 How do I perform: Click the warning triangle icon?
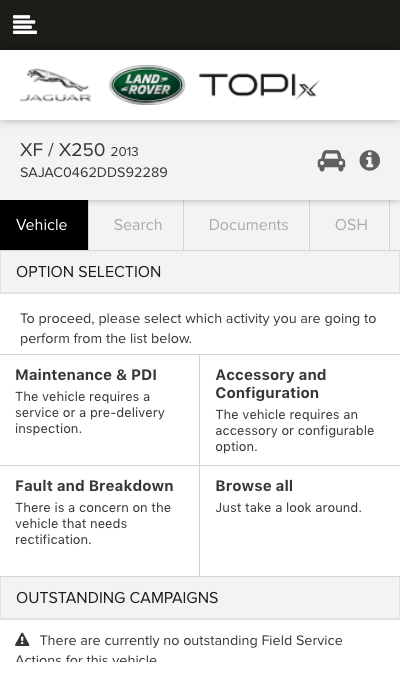coord(22,640)
